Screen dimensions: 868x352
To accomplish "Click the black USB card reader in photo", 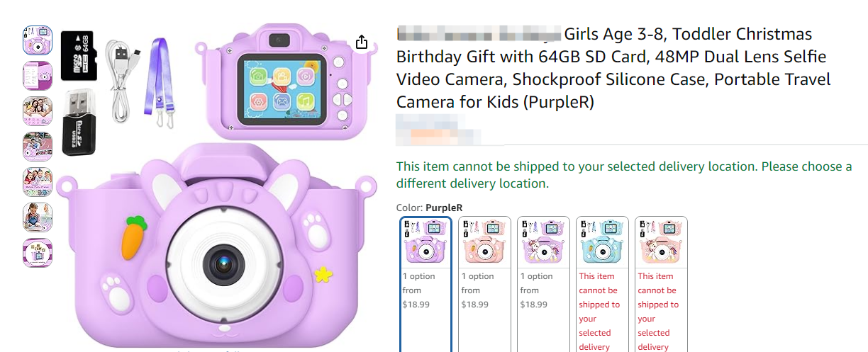I will pyautogui.click(x=77, y=123).
